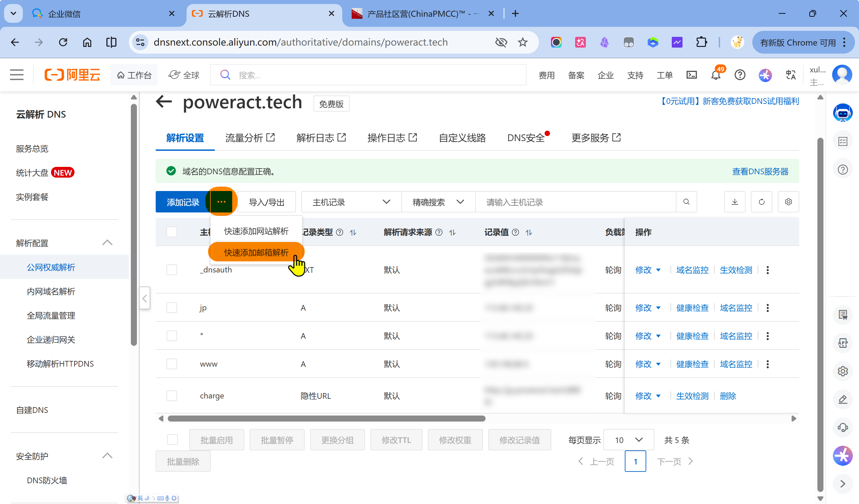Click the help question mark in top bar
The height and width of the screenshot is (504, 859).
(740, 75)
